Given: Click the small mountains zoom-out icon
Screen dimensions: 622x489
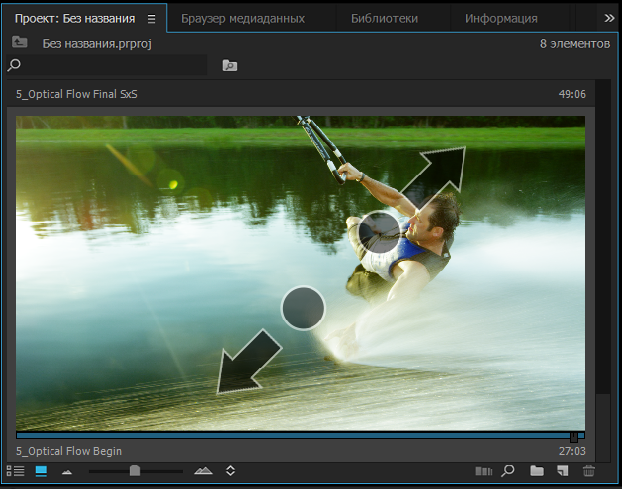Looking at the screenshot, I should coord(67,472).
